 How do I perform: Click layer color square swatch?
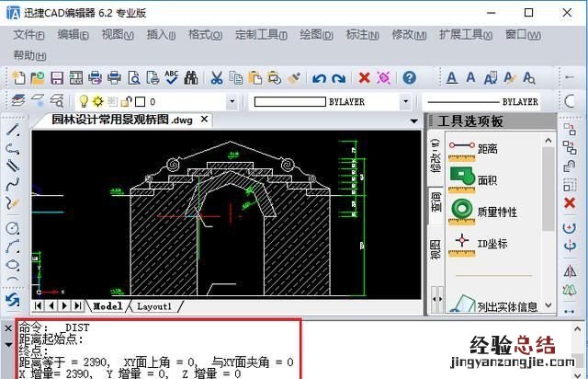(x=141, y=101)
